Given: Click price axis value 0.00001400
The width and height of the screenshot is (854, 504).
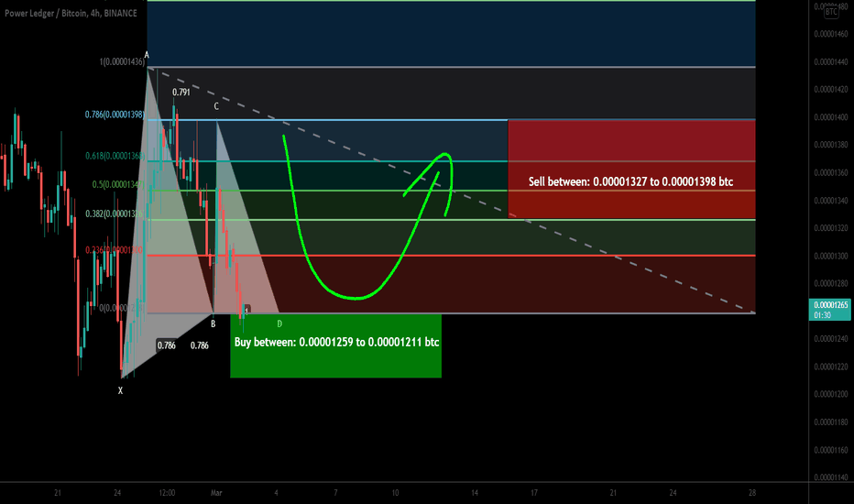Looking at the screenshot, I should [830, 117].
